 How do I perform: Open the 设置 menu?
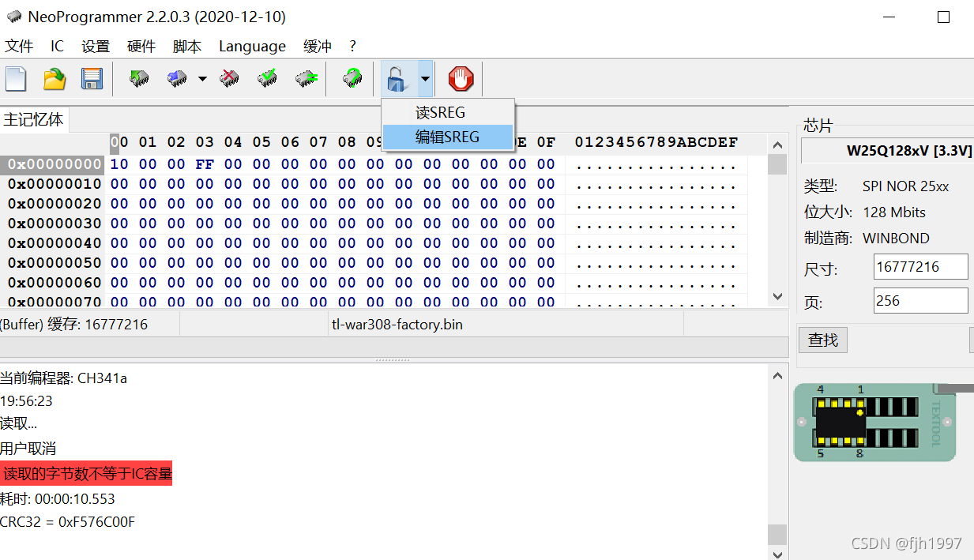tap(96, 47)
